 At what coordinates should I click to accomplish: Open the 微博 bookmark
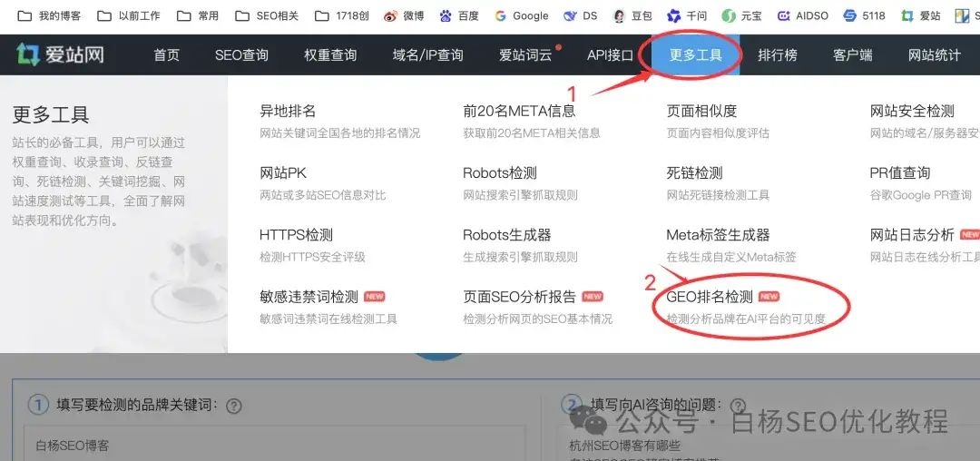404,16
